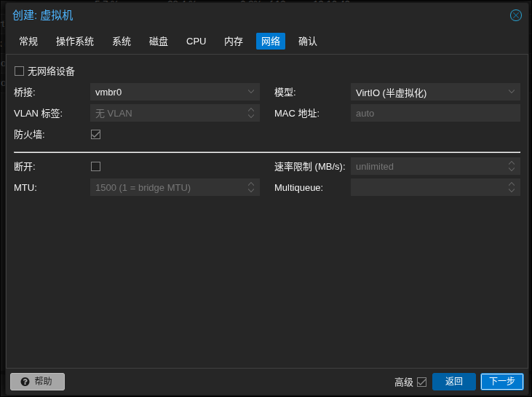Click the MTU field spinner arrows

tap(250, 187)
